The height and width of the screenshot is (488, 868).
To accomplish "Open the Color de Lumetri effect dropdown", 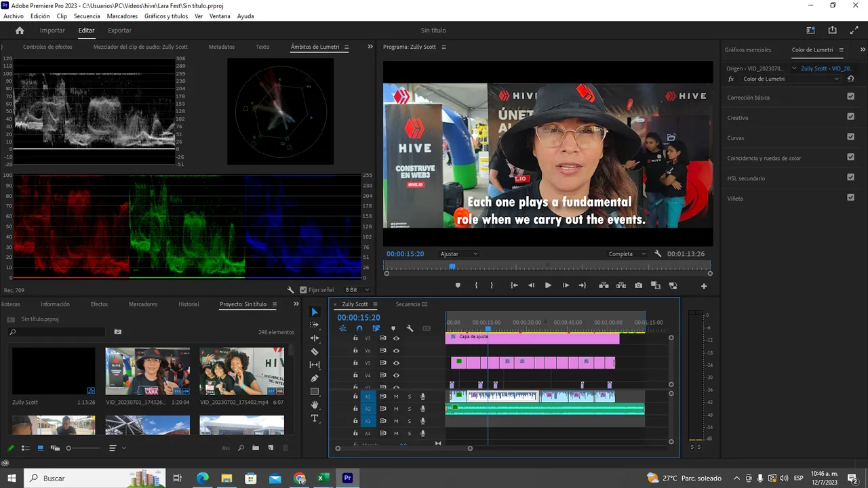I will click(790, 79).
